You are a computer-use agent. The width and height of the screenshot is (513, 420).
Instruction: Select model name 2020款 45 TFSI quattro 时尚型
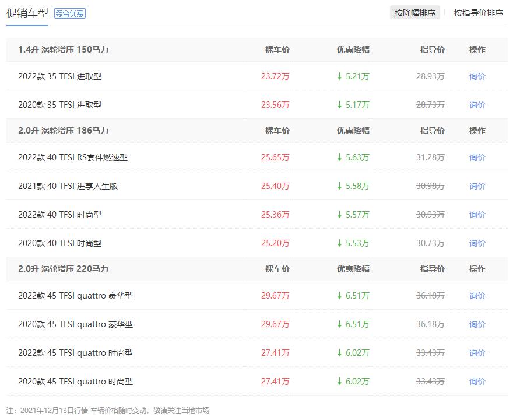point(76,381)
